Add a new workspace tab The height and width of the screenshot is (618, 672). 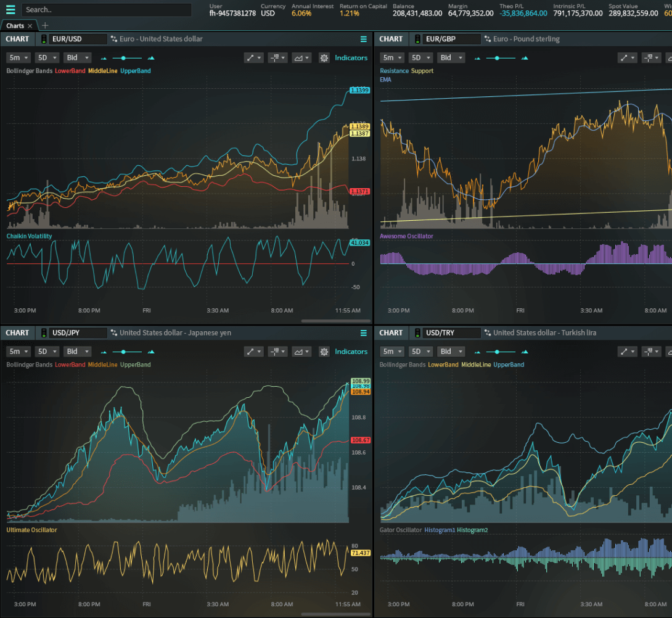[x=45, y=26]
